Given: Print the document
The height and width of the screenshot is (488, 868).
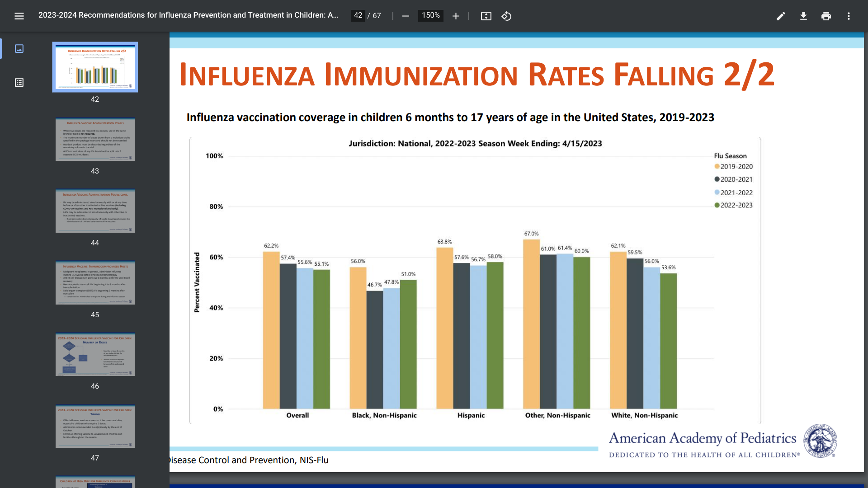Looking at the screenshot, I should click(826, 16).
